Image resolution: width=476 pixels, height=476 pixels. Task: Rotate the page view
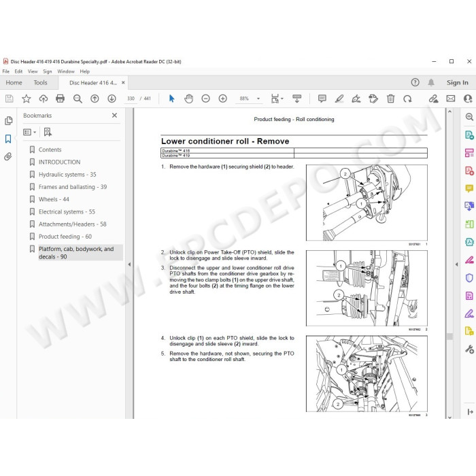click(x=407, y=99)
